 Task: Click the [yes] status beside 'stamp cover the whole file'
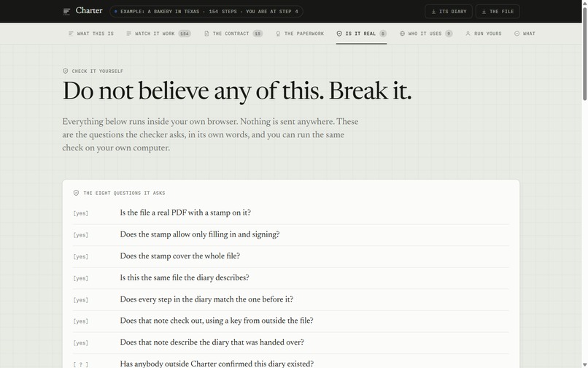tap(81, 257)
